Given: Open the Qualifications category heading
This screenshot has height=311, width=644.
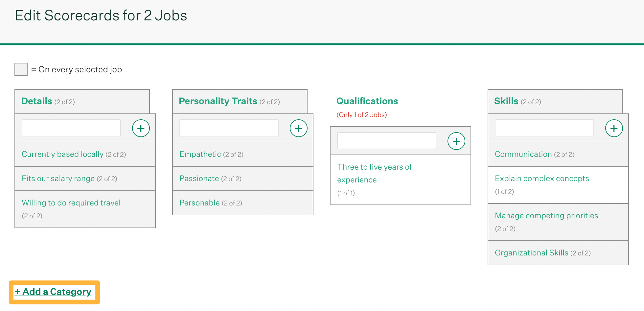Looking at the screenshot, I should coord(367,101).
